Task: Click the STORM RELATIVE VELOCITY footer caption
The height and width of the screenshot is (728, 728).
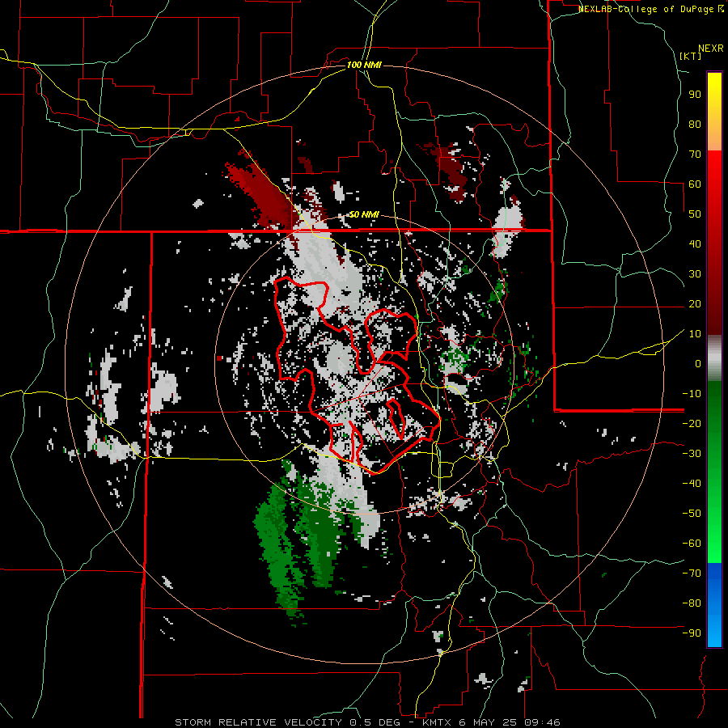Action: pyautogui.click(x=367, y=722)
